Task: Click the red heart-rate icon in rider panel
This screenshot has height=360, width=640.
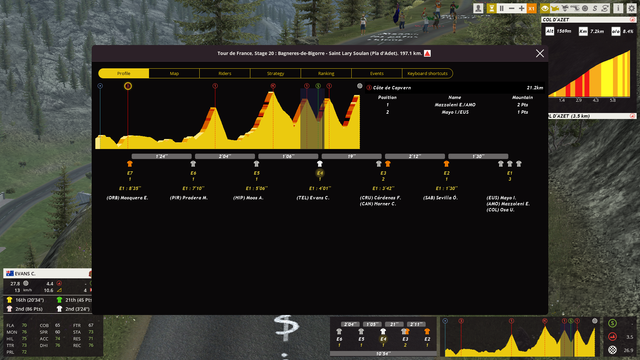Action: pyautogui.click(x=59, y=283)
